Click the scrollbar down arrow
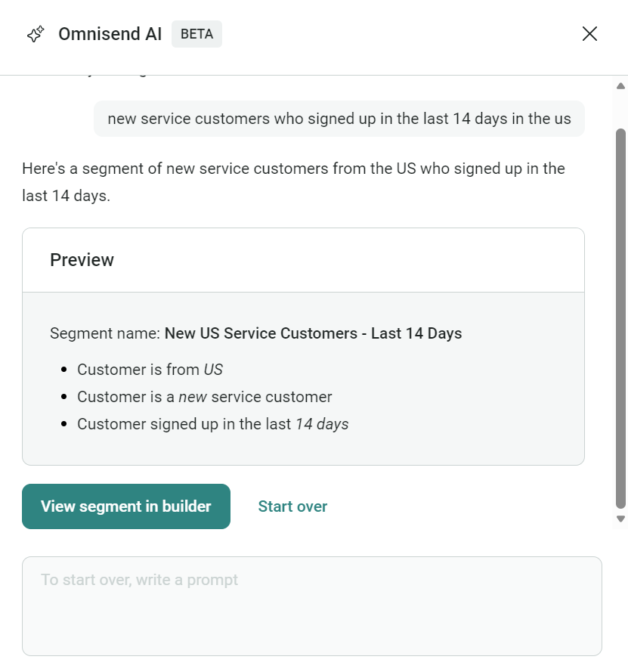628x672 pixels. click(x=620, y=519)
